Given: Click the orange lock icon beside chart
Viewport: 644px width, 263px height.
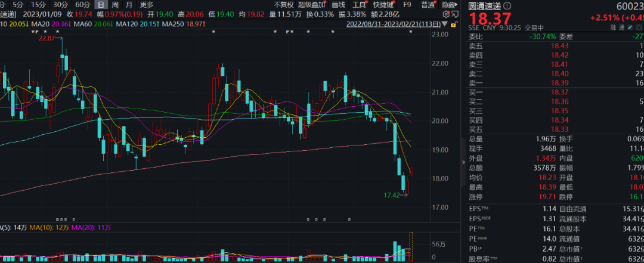Looking at the screenshot, I should tap(454, 24).
